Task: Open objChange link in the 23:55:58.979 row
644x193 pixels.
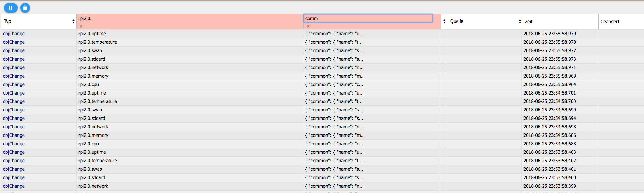Action: point(14,34)
